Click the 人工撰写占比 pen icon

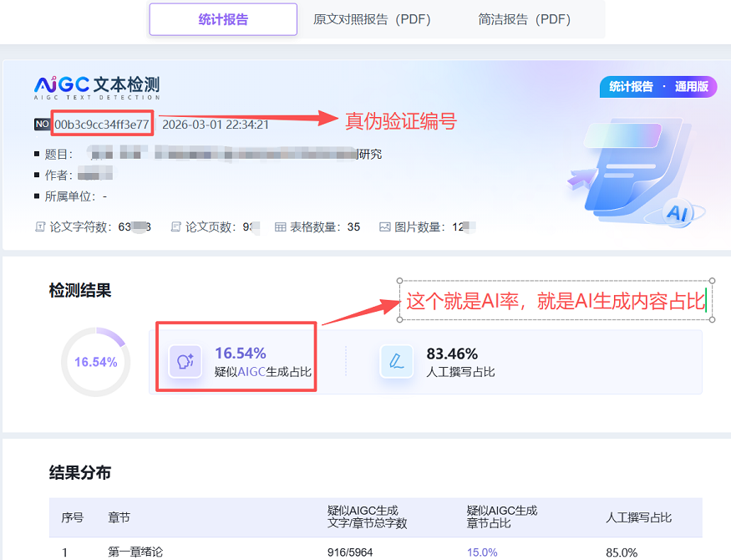[397, 361]
